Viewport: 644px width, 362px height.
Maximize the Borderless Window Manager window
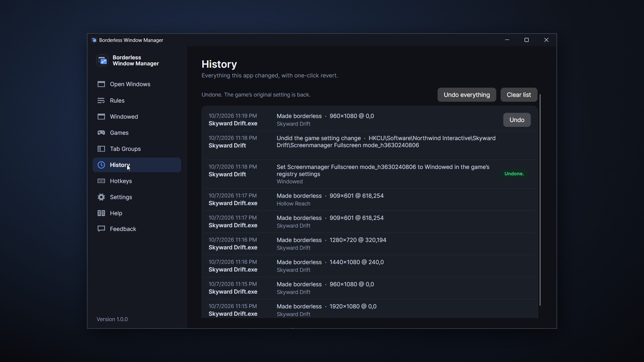coord(527,40)
